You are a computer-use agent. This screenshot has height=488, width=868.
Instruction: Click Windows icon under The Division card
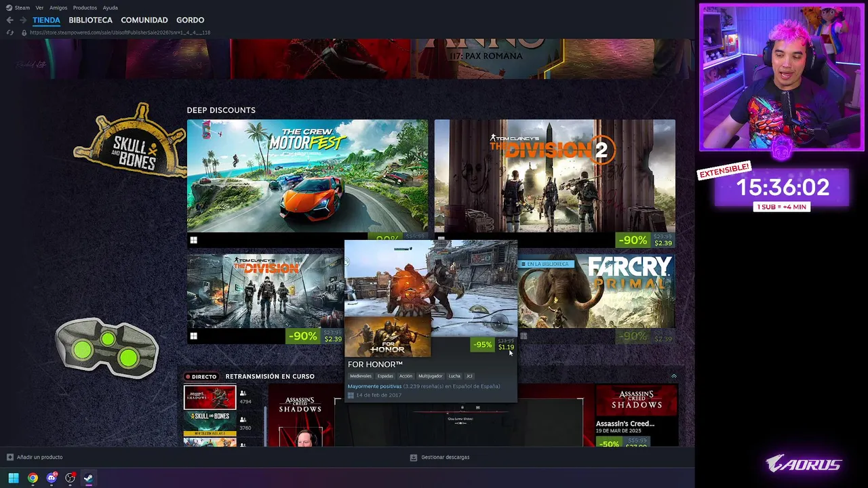[x=193, y=335]
